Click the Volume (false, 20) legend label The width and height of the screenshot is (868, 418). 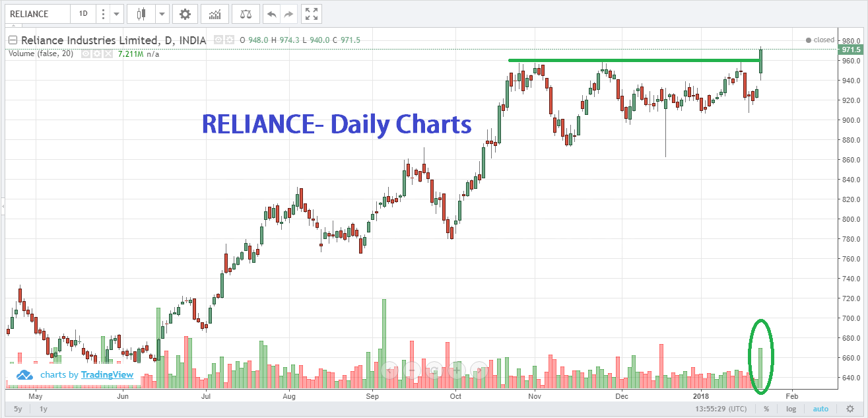click(42, 54)
